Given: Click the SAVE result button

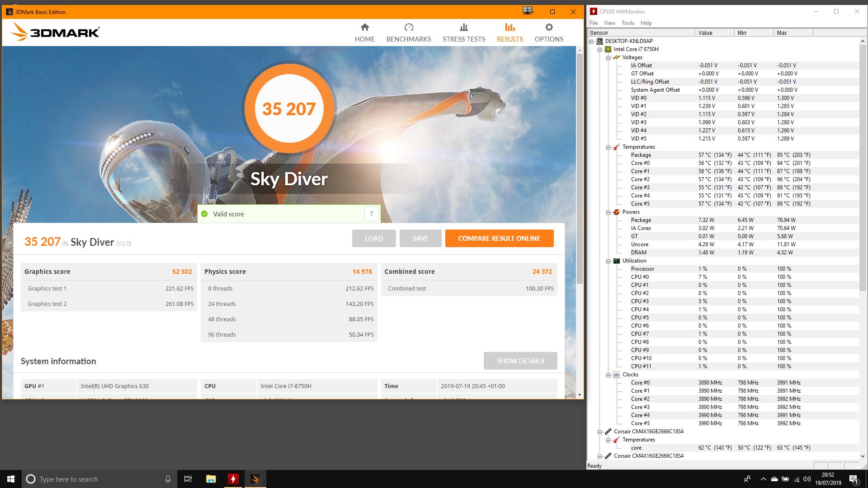Looking at the screenshot, I should [x=420, y=238].
